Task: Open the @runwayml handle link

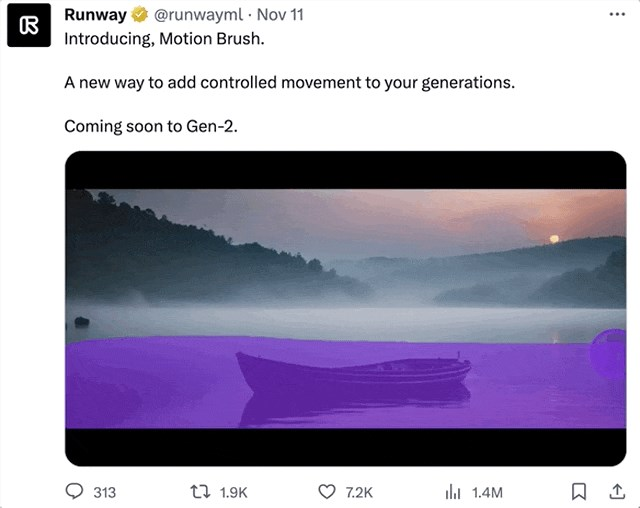Action: pyautogui.click(x=195, y=16)
